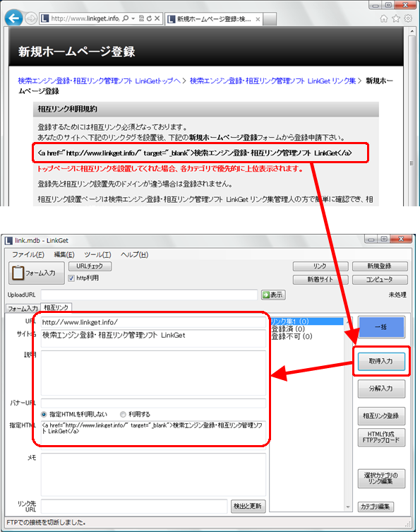The height and width of the screenshot is (532, 420).
Task: Switch to the 相互リンク tab
Action: tap(56, 307)
